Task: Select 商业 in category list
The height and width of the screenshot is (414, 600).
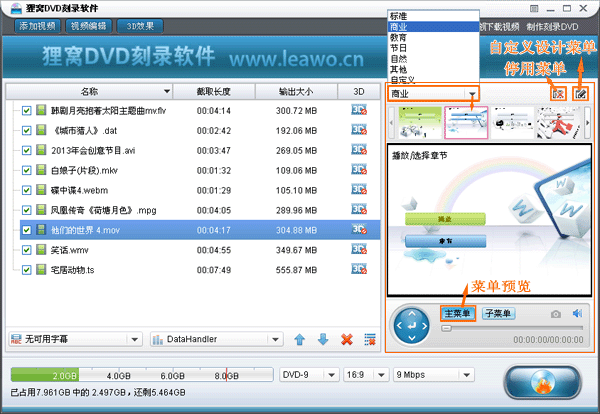Action: (433, 27)
